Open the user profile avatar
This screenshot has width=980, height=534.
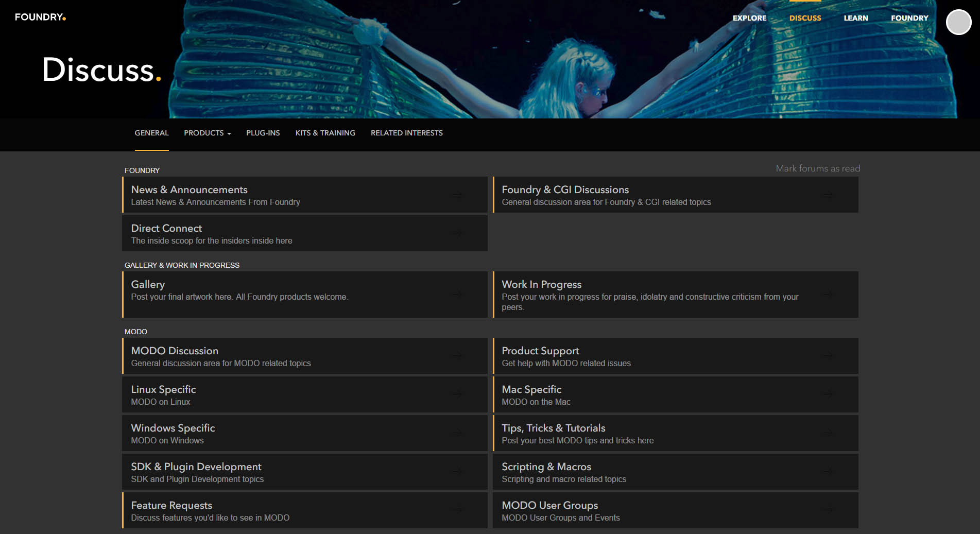pyautogui.click(x=958, y=22)
